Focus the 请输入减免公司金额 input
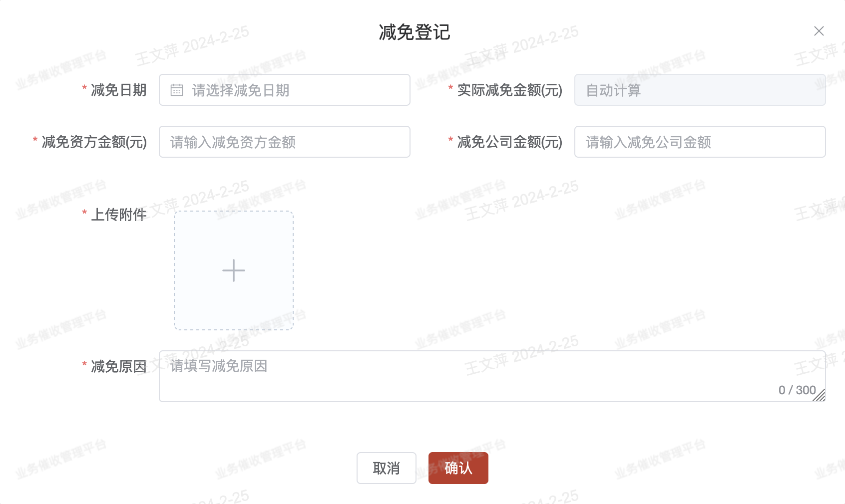845x504 pixels. [700, 142]
